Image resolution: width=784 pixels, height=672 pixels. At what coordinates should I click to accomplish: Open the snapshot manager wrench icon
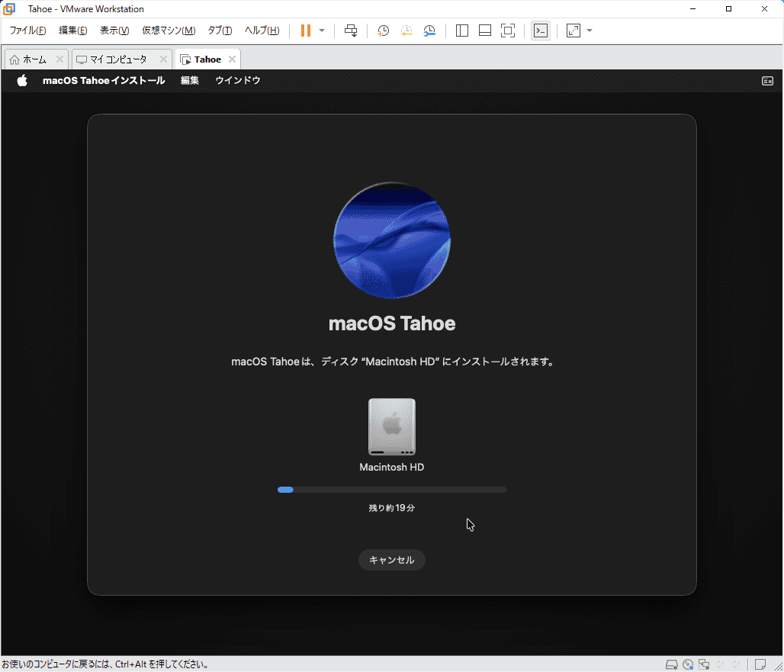click(430, 31)
